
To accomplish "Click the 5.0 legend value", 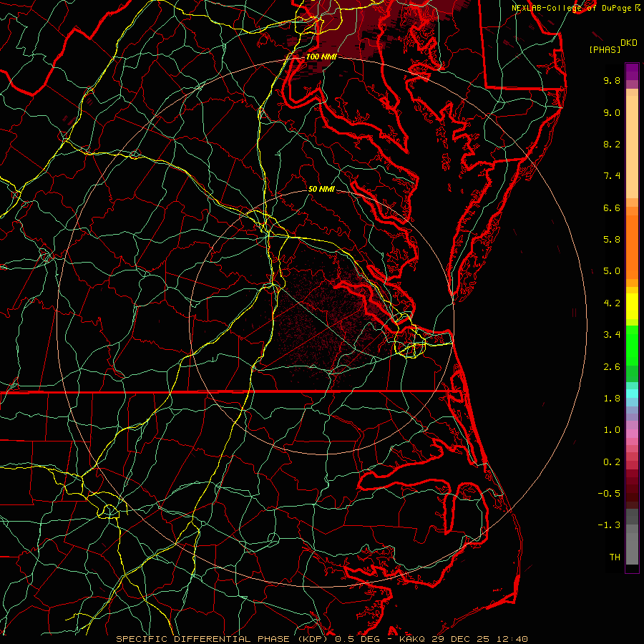I will click(612, 271).
